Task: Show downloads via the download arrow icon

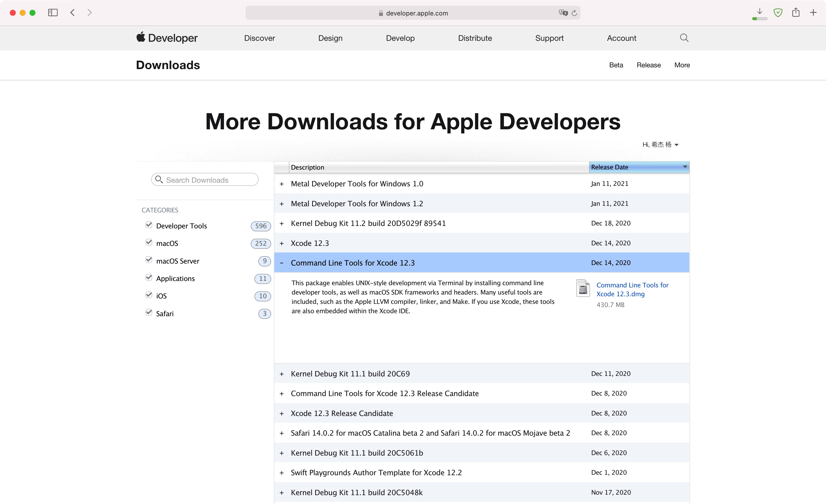Action: 760,11
